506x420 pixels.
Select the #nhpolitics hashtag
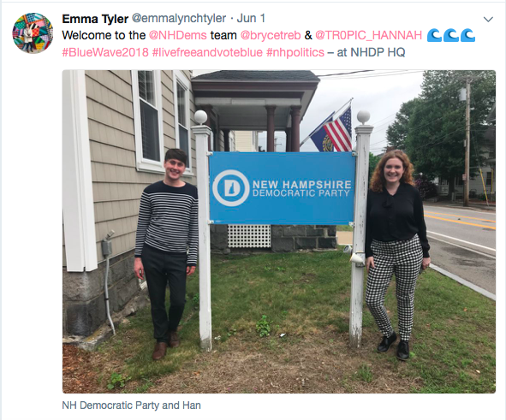coord(295,52)
